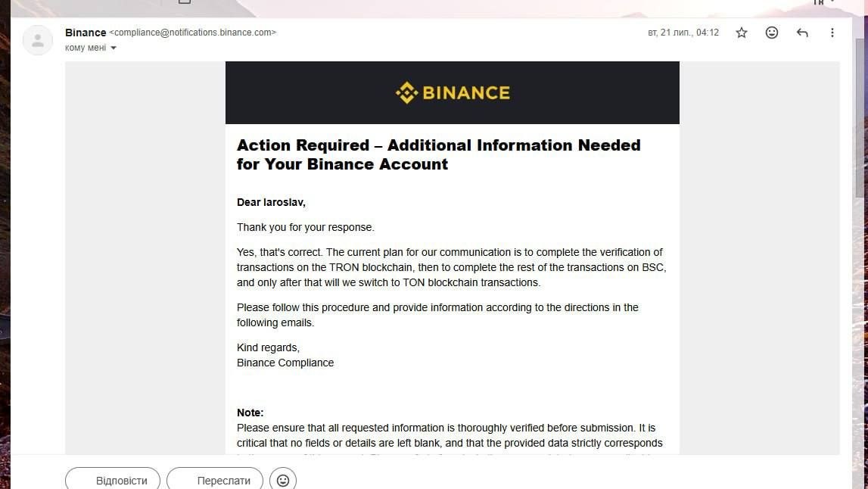Click the email date вт, 21 лип., 04:12
The height and width of the screenshot is (489, 868).
(683, 33)
